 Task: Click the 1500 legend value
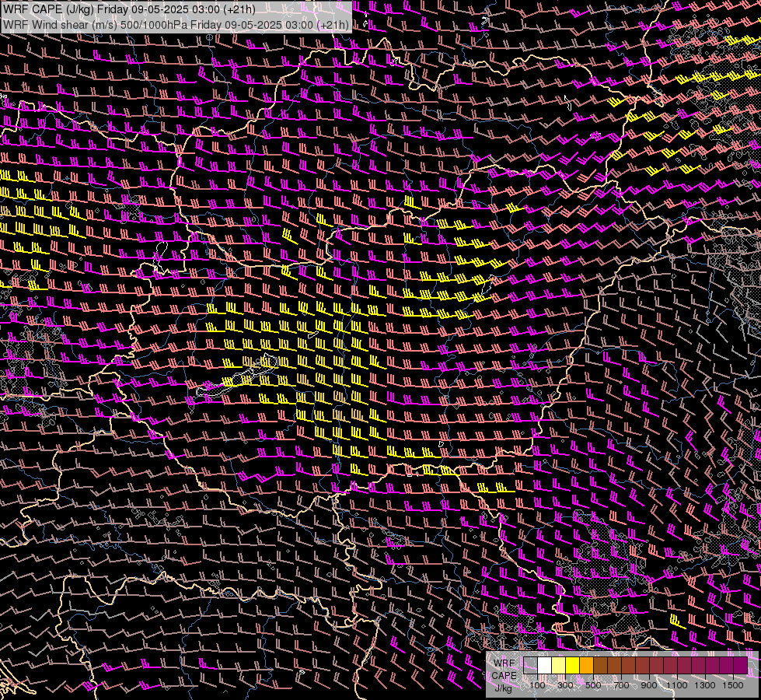[733, 685]
